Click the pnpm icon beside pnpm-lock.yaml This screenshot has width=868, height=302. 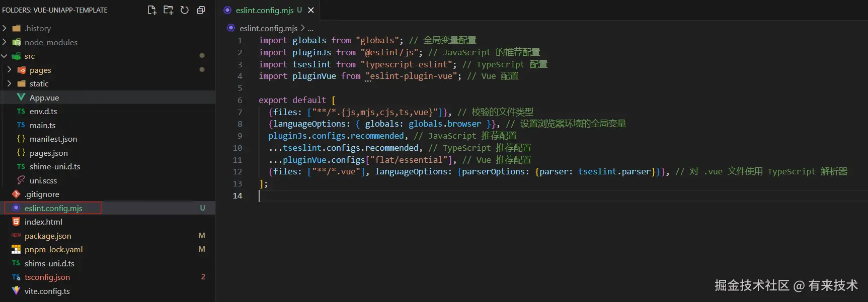(x=16, y=249)
